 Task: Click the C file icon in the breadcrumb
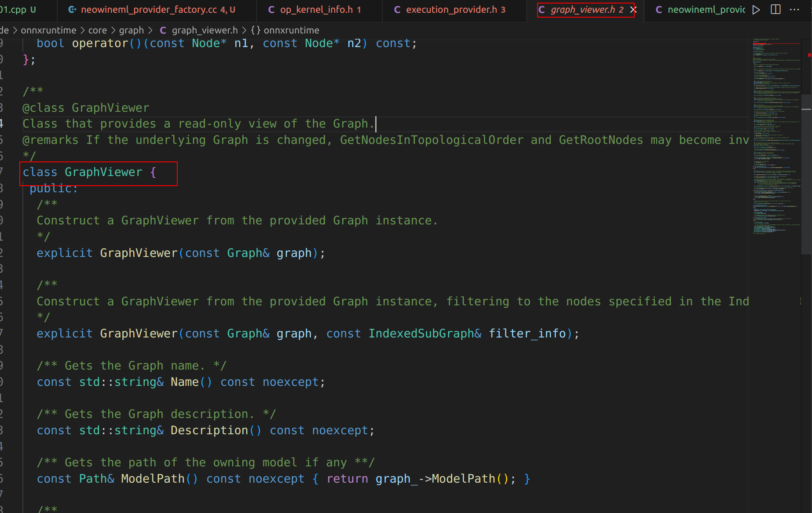(163, 30)
